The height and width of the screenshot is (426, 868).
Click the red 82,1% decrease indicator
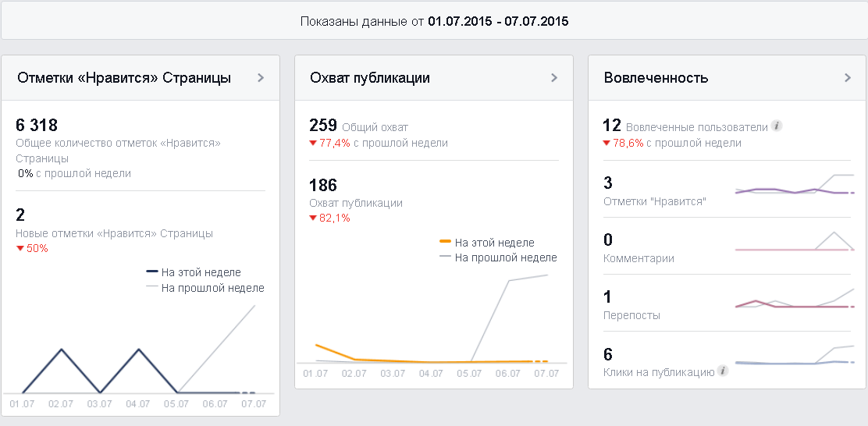point(330,218)
